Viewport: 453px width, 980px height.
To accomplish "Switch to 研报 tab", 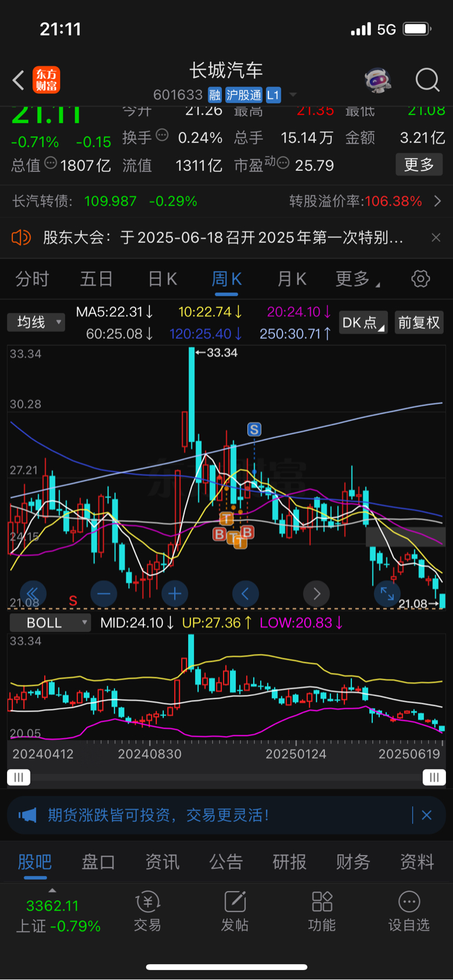I will tap(290, 862).
